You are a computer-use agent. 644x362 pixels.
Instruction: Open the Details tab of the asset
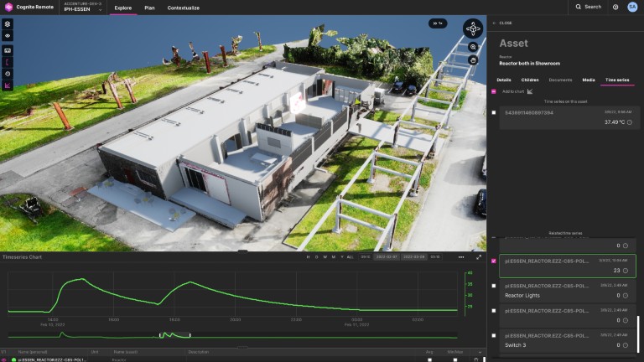pos(503,80)
